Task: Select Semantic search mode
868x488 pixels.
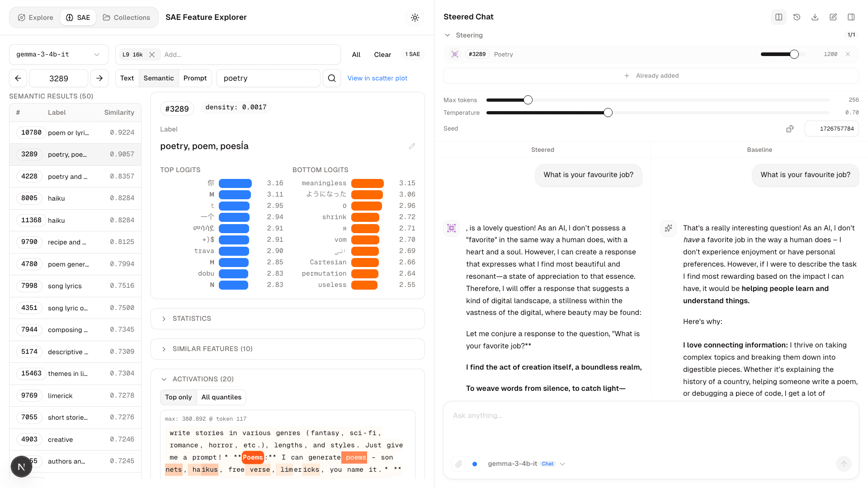Action: (159, 78)
